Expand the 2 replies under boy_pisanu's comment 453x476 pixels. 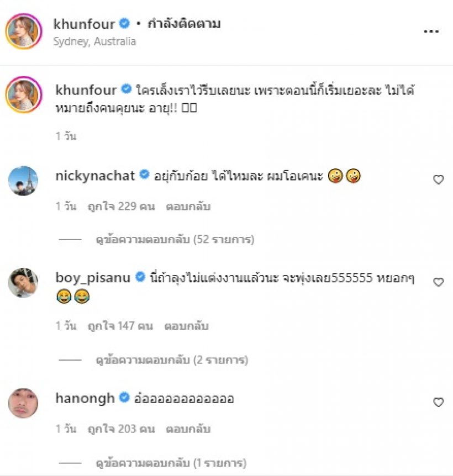(172, 359)
